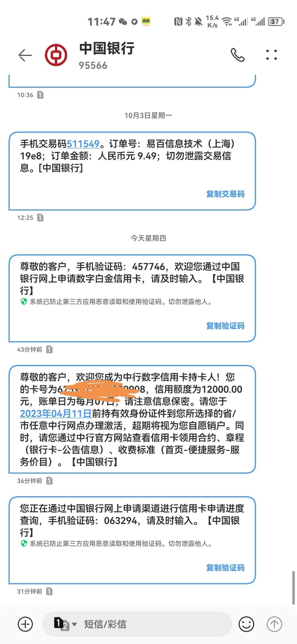Call 95566 using the phone icon

pos(238,55)
